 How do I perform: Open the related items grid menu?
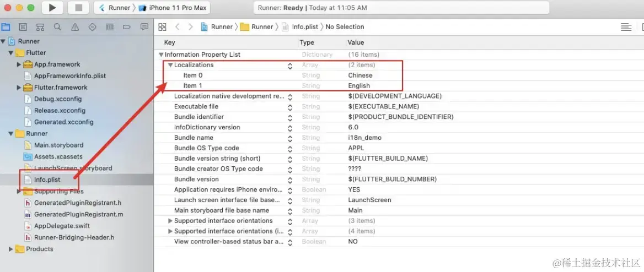[x=162, y=27]
